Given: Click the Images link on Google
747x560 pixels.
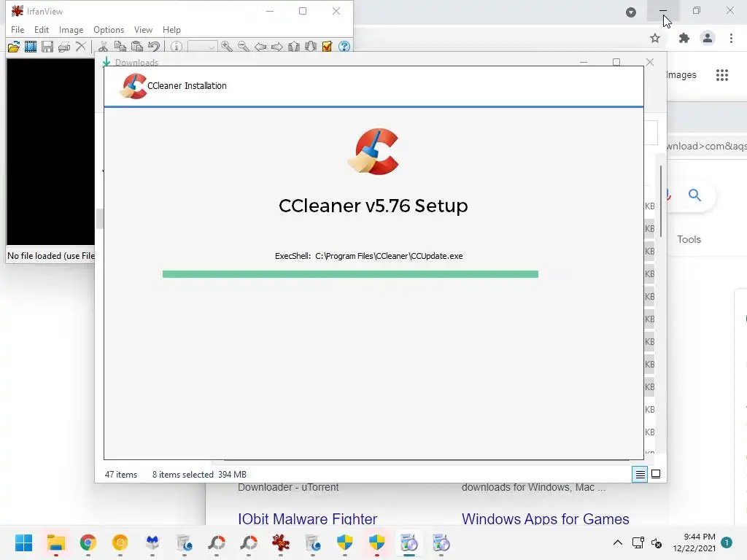Looking at the screenshot, I should point(681,75).
